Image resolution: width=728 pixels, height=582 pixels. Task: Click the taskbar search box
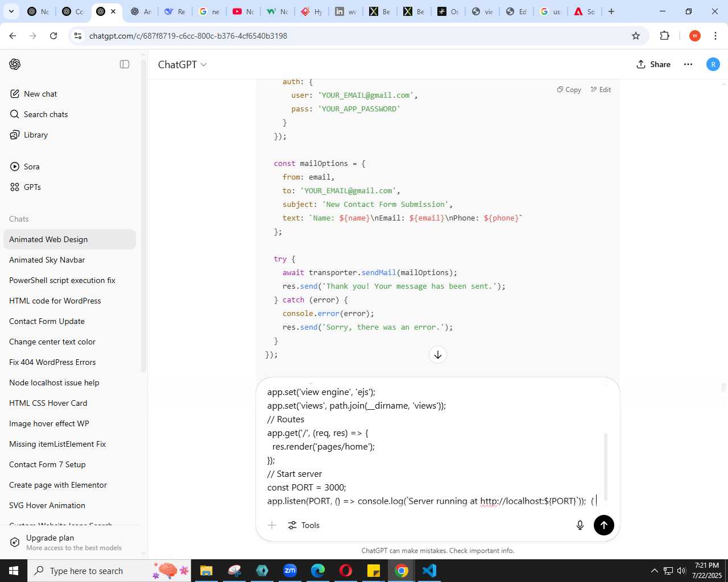click(x=108, y=571)
